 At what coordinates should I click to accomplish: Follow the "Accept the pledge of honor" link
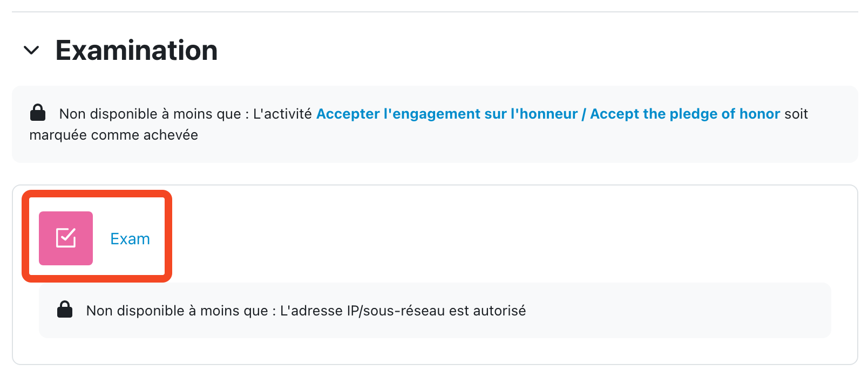pyautogui.click(x=684, y=114)
